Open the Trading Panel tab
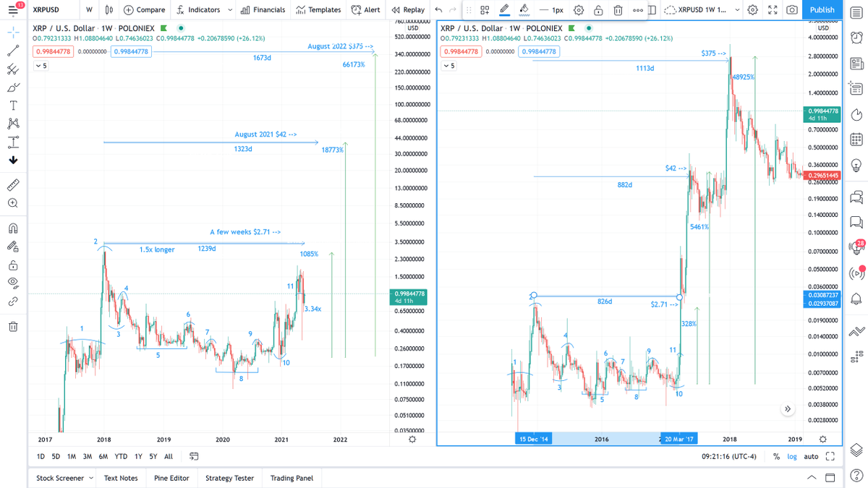 [x=292, y=478]
